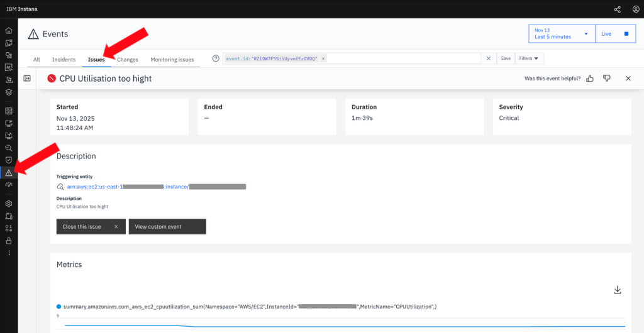Image resolution: width=644 pixels, height=333 pixels.
Task: Download the metrics chart data
Action: click(x=617, y=290)
